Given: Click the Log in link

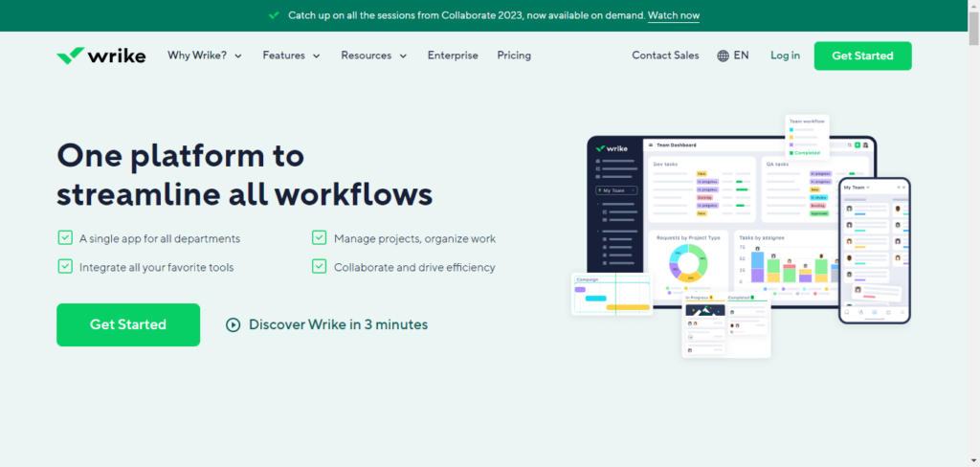Looking at the screenshot, I should (785, 56).
